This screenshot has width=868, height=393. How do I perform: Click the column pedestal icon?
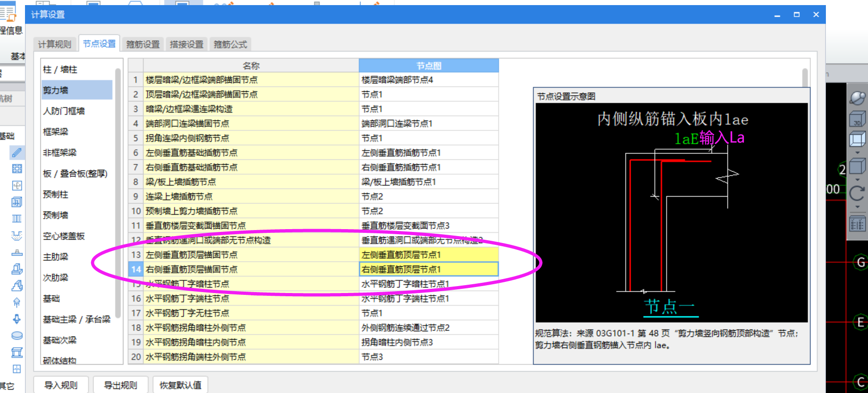(17, 352)
